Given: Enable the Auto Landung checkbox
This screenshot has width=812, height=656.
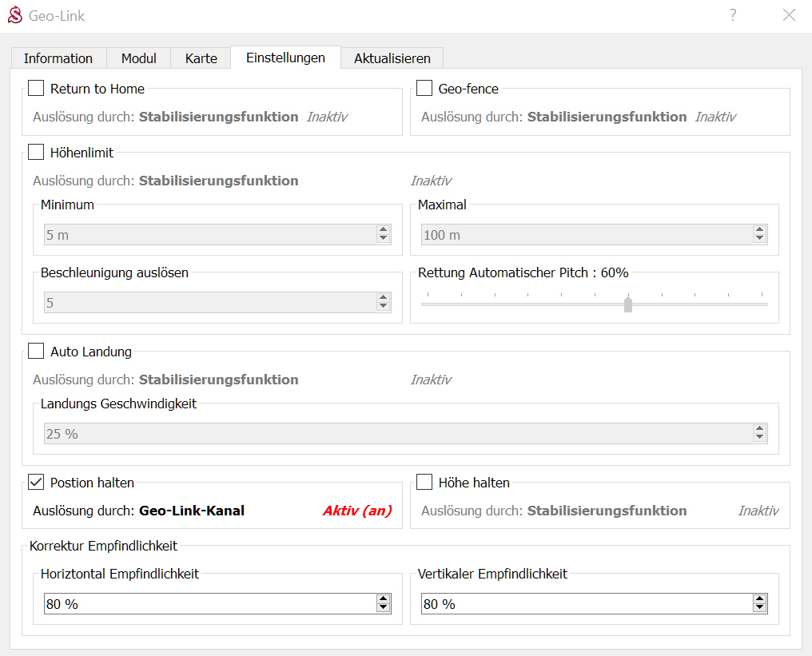Looking at the screenshot, I should click(x=37, y=351).
